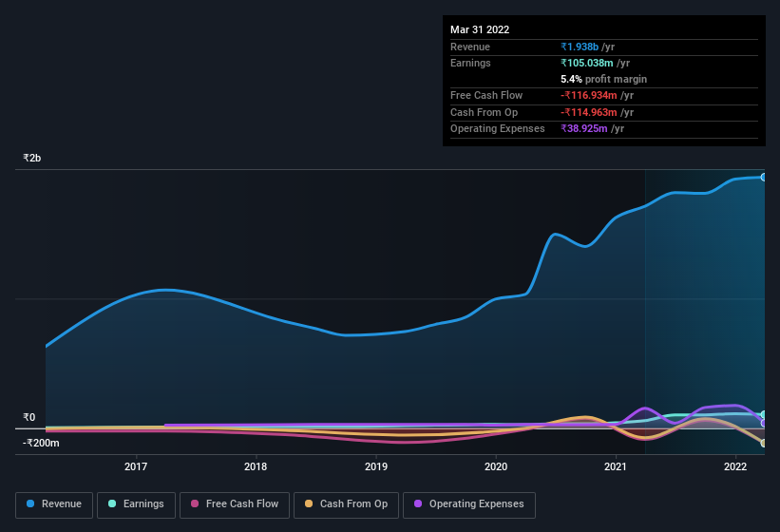Click the 2019 x-axis label
Viewport: 780px width, 532px height.
click(x=376, y=466)
